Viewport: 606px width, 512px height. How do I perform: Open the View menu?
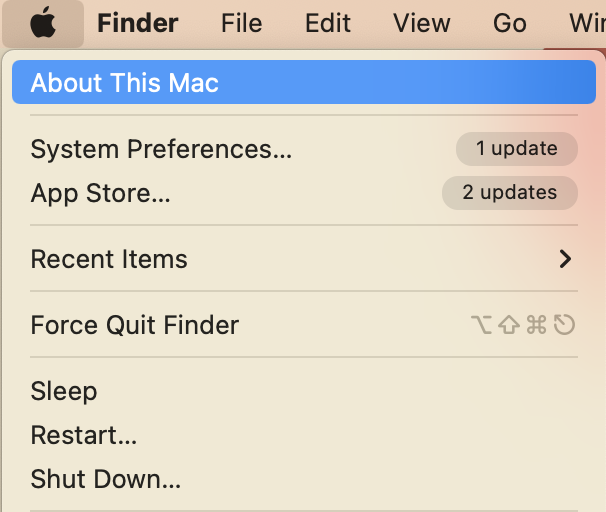click(421, 23)
